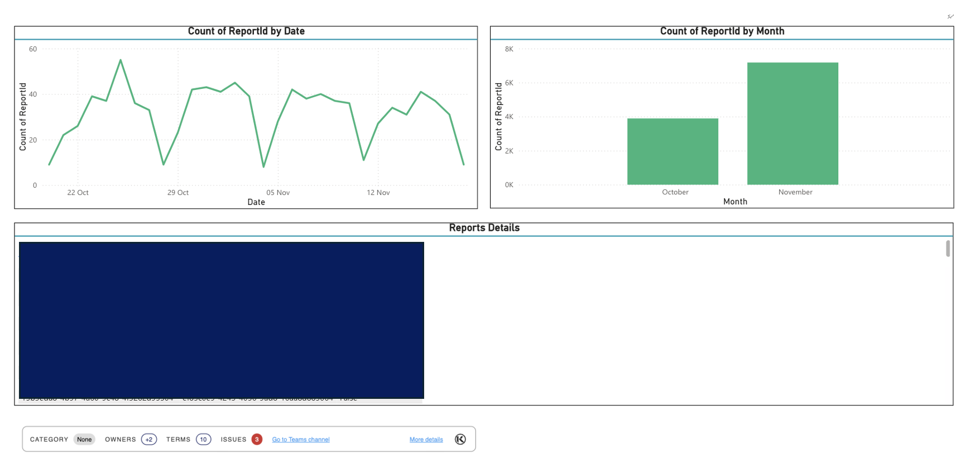Open the Terms 10 badge
This screenshot has height=467, width=980.
coord(203,439)
